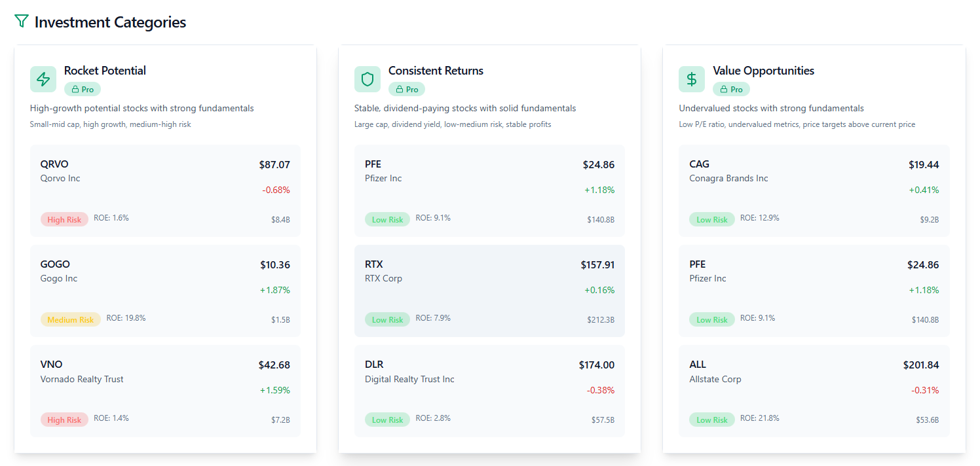The image size is (980, 466).
Task: Click the Low Risk badge on CAG
Action: (711, 219)
